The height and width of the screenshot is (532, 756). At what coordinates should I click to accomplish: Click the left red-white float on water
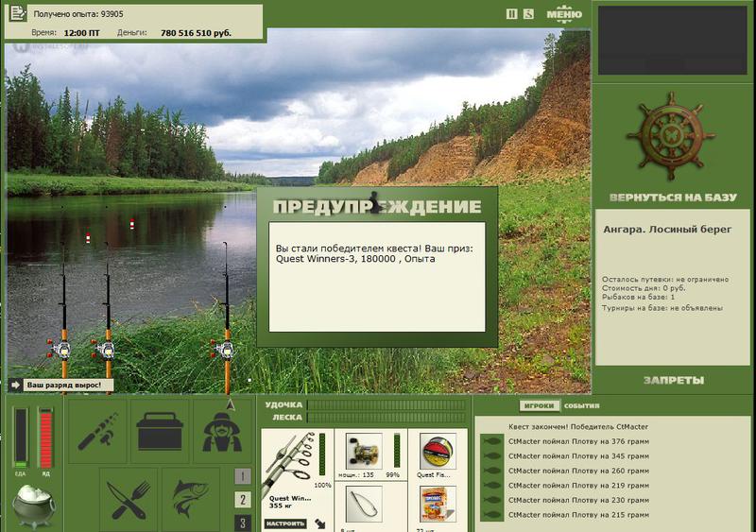coord(88,238)
